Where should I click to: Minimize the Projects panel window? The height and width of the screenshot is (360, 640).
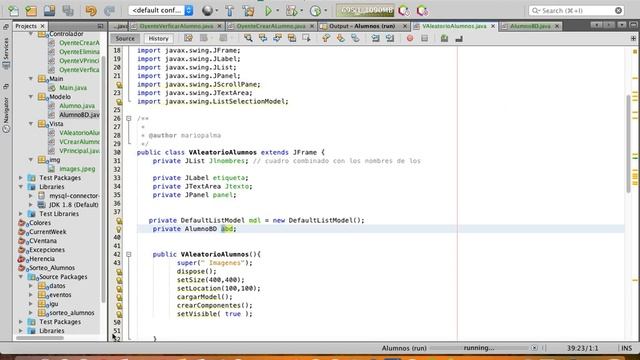100,26
